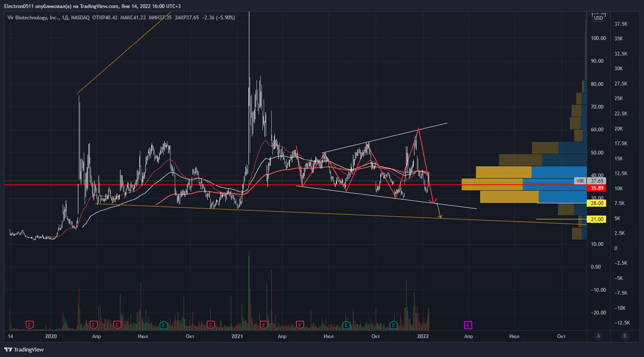This screenshot has height=357, width=644.
Task: Select the yellow 21.00 price label
Action: (x=597, y=219)
